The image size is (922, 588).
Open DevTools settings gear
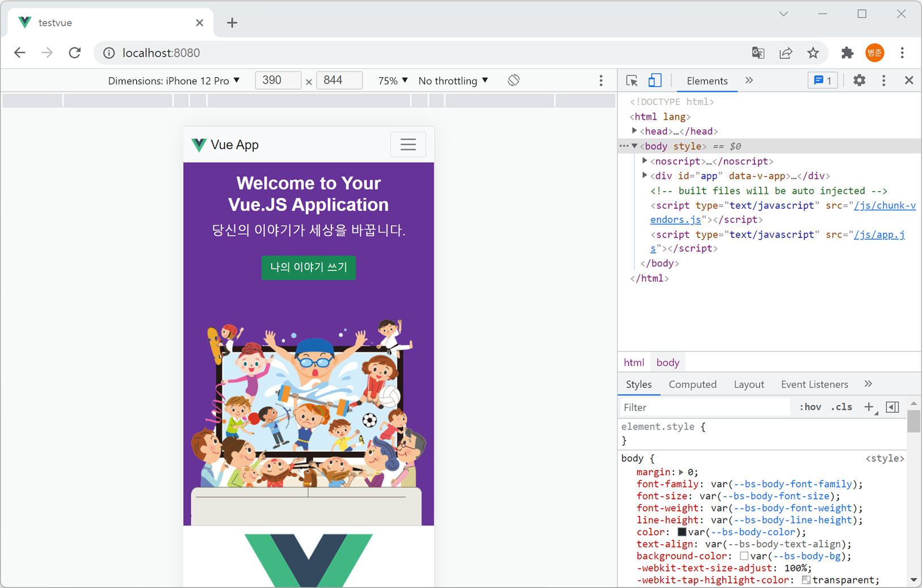pos(860,81)
